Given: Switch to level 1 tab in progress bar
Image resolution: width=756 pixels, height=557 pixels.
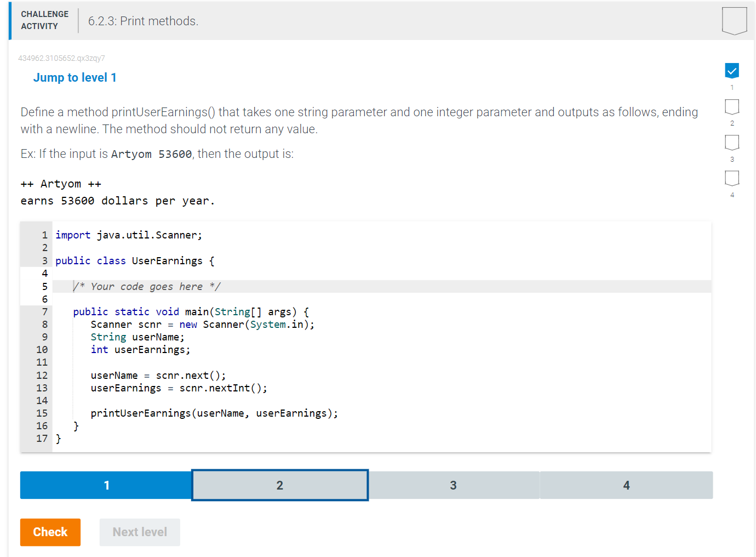Looking at the screenshot, I should tap(106, 485).
